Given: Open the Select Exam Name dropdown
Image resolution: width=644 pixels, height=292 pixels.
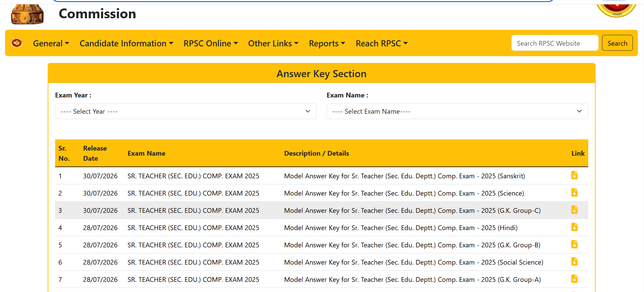Looking at the screenshot, I should coord(457,111).
